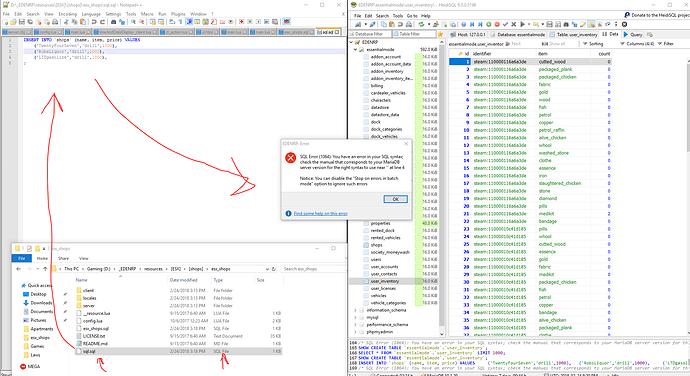Click the Find binoculars icon in Notepad++
The height and width of the screenshot is (376, 690).
pos(114,22)
